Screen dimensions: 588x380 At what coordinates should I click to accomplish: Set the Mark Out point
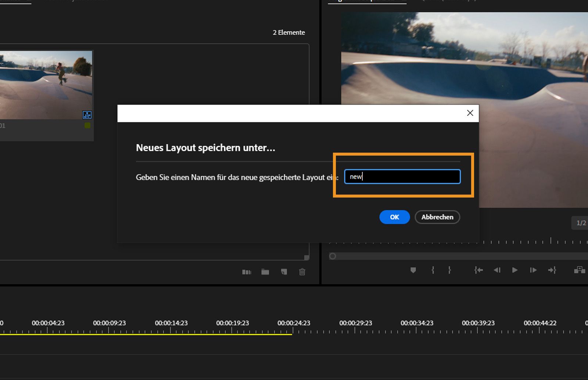(x=449, y=270)
